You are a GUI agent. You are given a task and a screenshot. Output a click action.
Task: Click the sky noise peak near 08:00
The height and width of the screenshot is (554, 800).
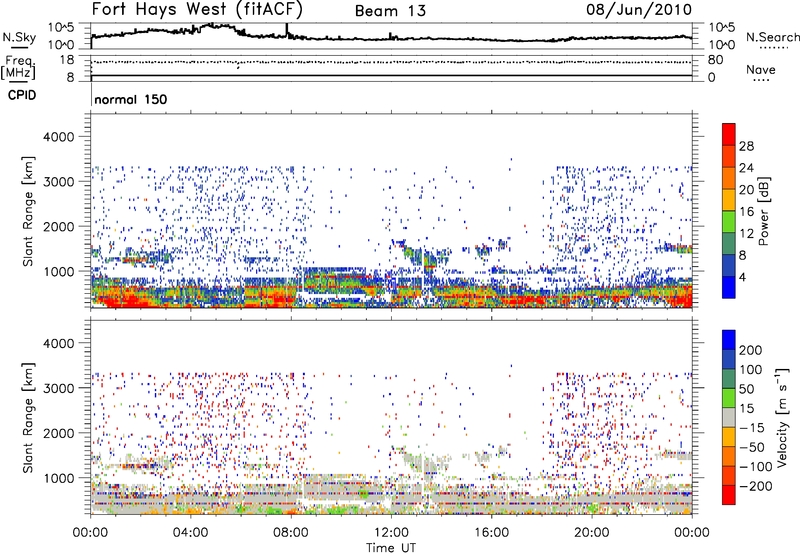287,30
